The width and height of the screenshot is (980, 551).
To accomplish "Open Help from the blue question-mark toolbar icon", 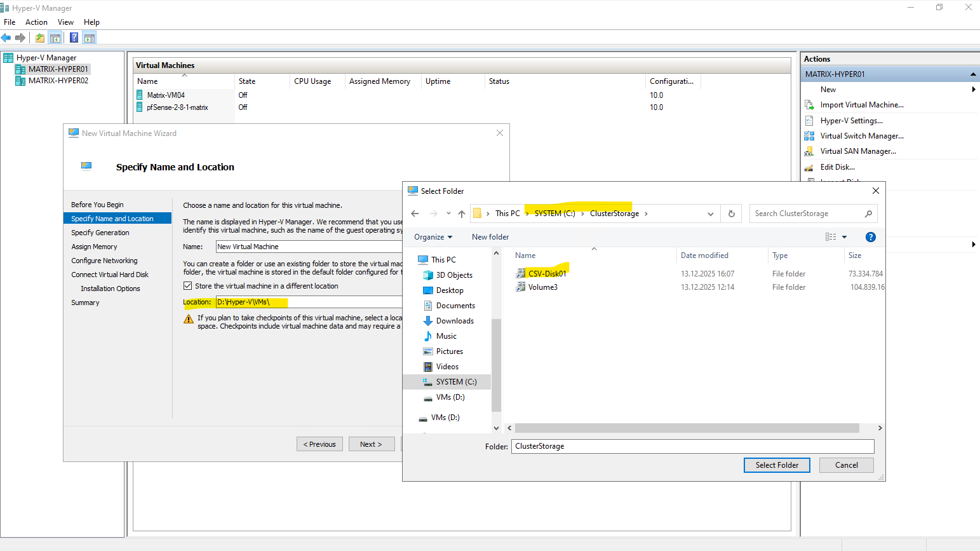I will click(x=74, y=38).
